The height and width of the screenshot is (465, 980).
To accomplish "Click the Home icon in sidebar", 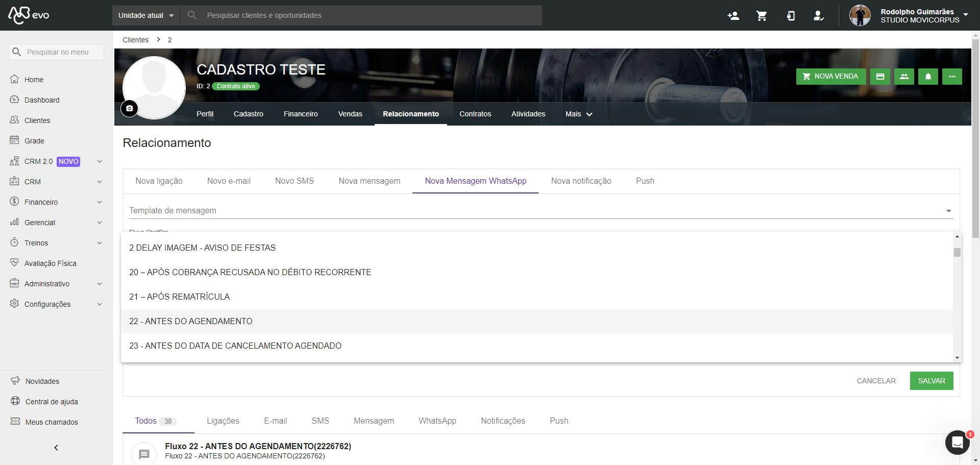I will (14, 79).
